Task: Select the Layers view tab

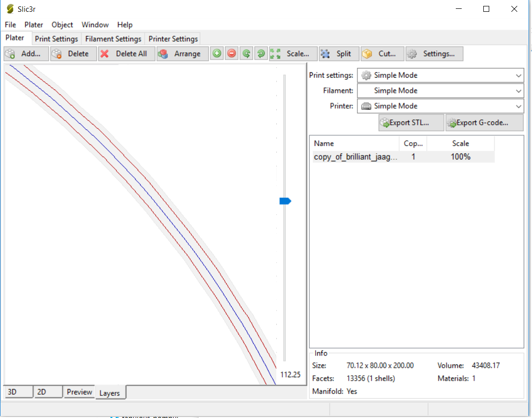Action: [x=110, y=393]
